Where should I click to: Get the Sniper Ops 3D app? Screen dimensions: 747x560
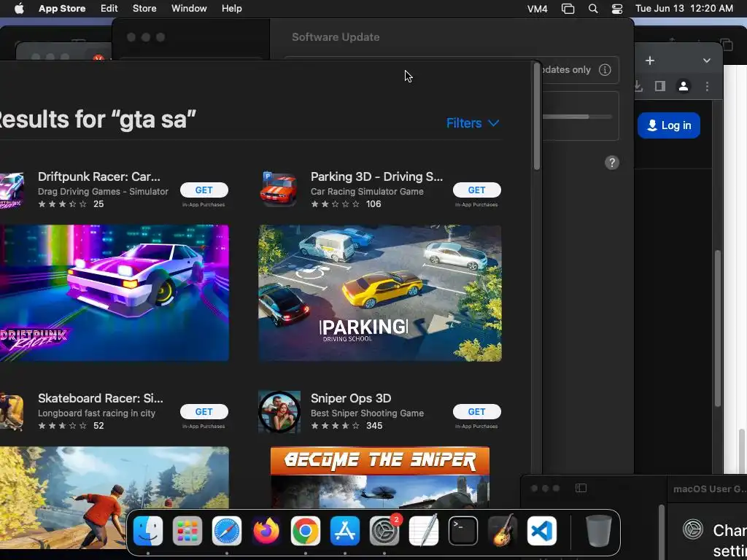point(477,412)
